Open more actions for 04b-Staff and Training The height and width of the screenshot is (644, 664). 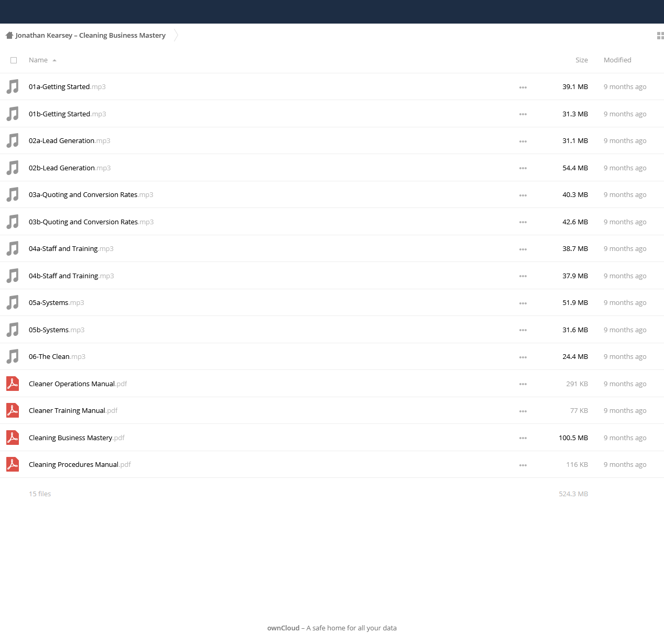click(523, 276)
